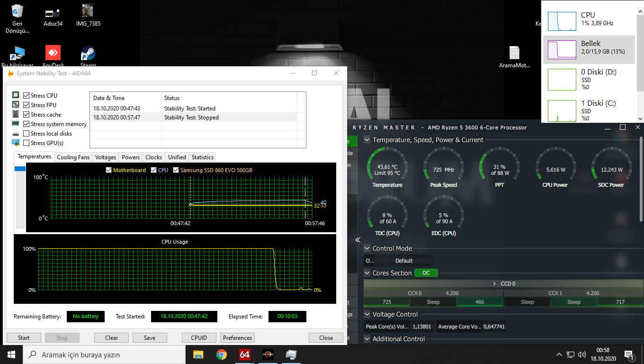Open the Recycle Bin desktop icon
Image resolution: width=644 pixels, height=364 pixels.
click(17, 18)
